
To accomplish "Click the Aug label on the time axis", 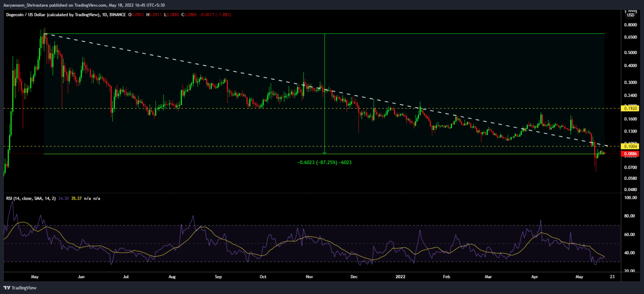I will point(171,277).
